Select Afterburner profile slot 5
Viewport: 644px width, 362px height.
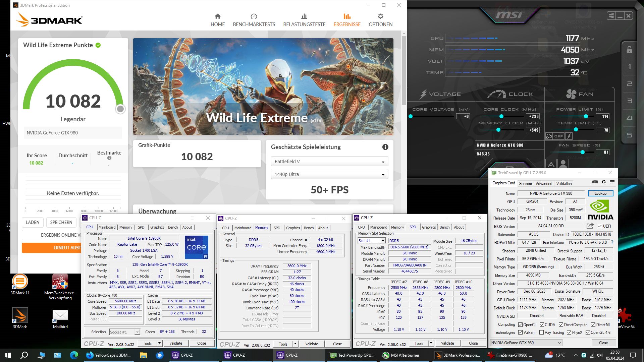click(x=629, y=135)
